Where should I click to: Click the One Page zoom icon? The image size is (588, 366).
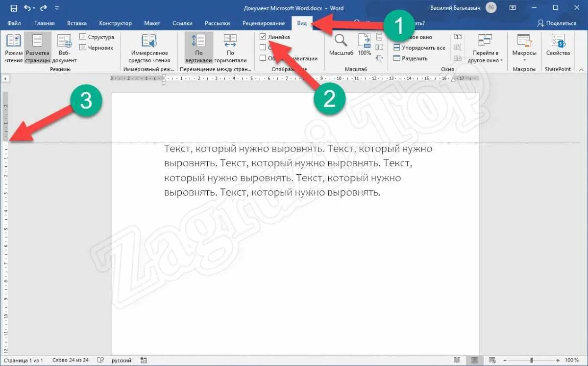379,37
